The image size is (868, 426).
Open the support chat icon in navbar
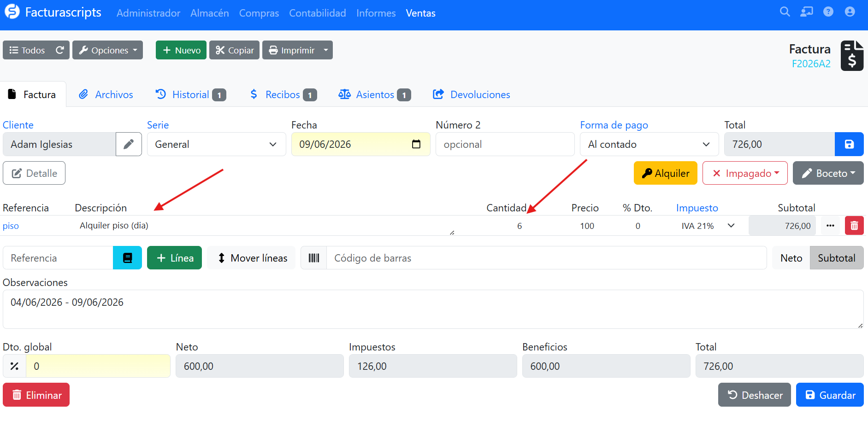pyautogui.click(x=807, y=12)
